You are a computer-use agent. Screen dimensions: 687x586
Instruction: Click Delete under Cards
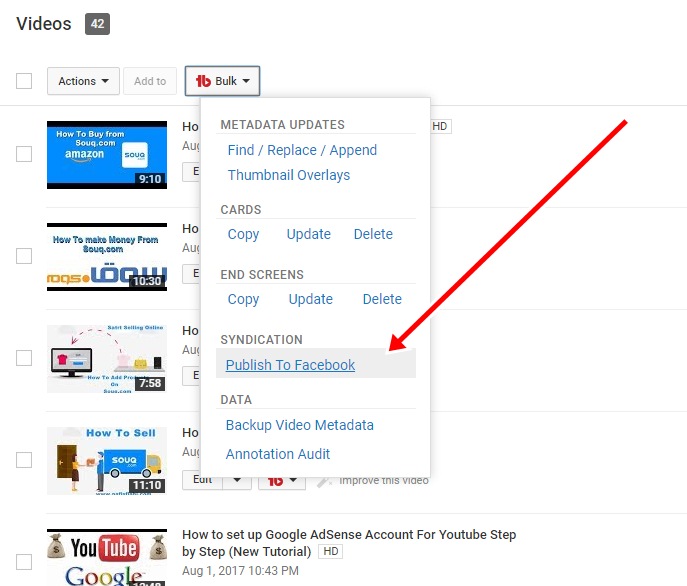coord(373,234)
